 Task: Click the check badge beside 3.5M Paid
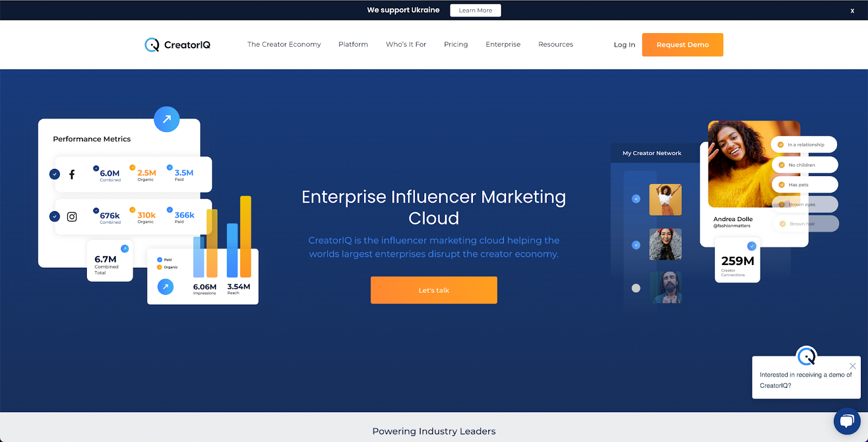(x=170, y=167)
